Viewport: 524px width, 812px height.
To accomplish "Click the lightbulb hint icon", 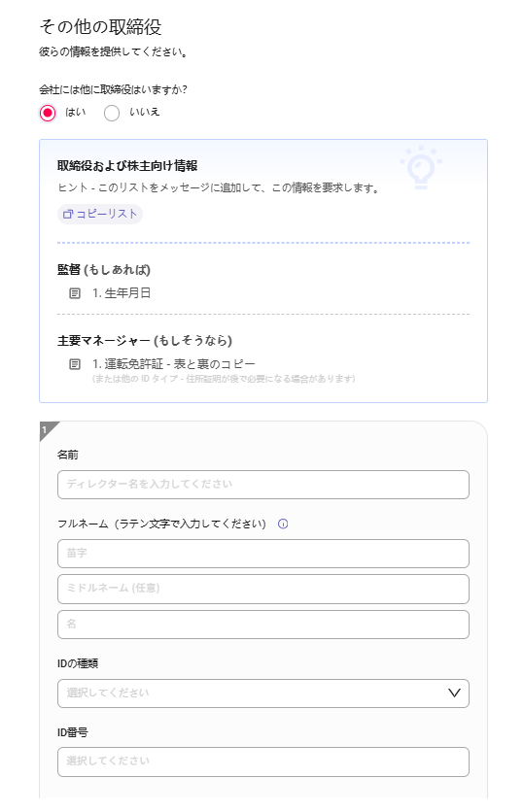I will [421, 167].
